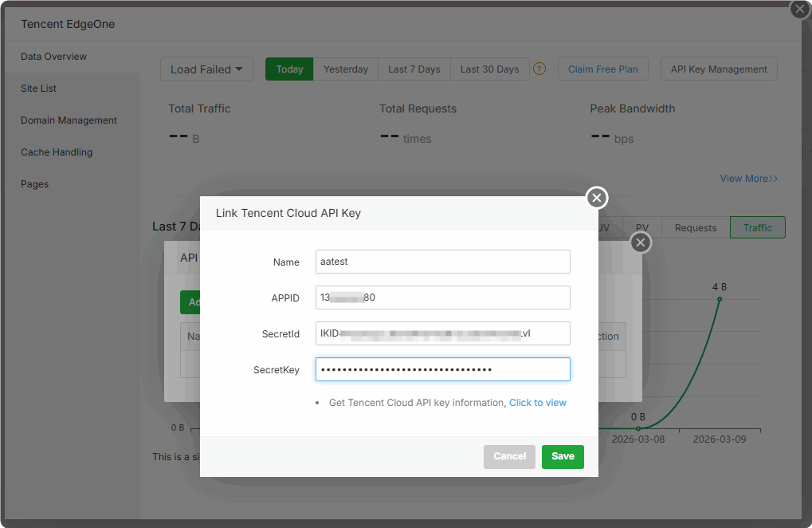
Task: Click the 0 B data point on chart
Action: point(638,428)
